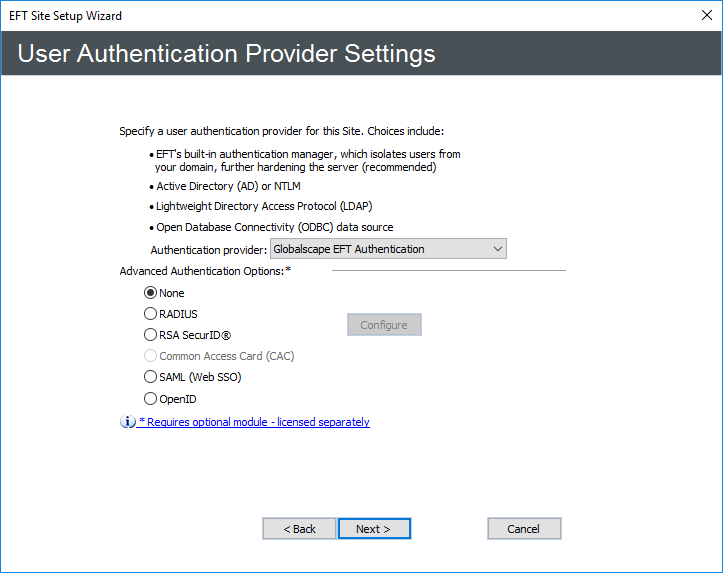
Task: Click the 'Authentication provider:' field label
Action: [208, 249]
